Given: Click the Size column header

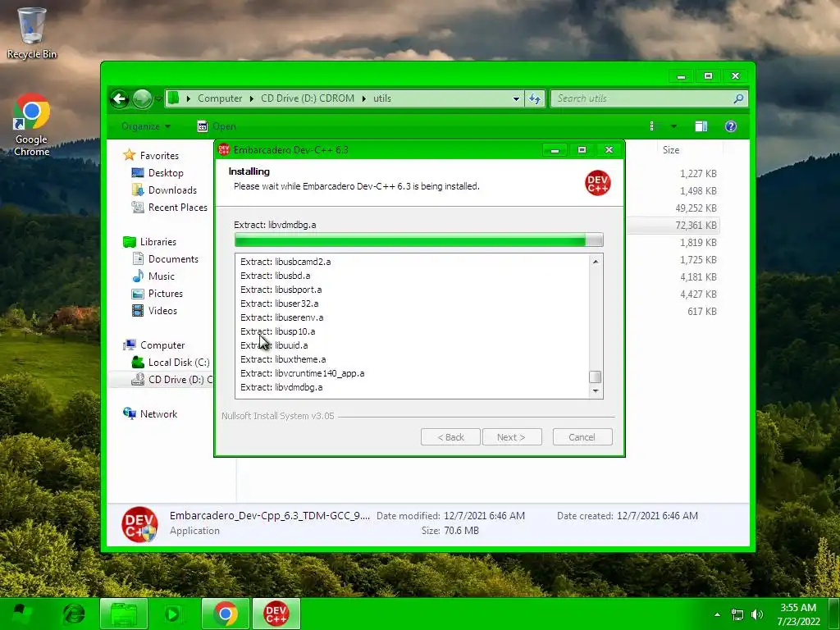Looking at the screenshot, I should click(x=671, y=150).
